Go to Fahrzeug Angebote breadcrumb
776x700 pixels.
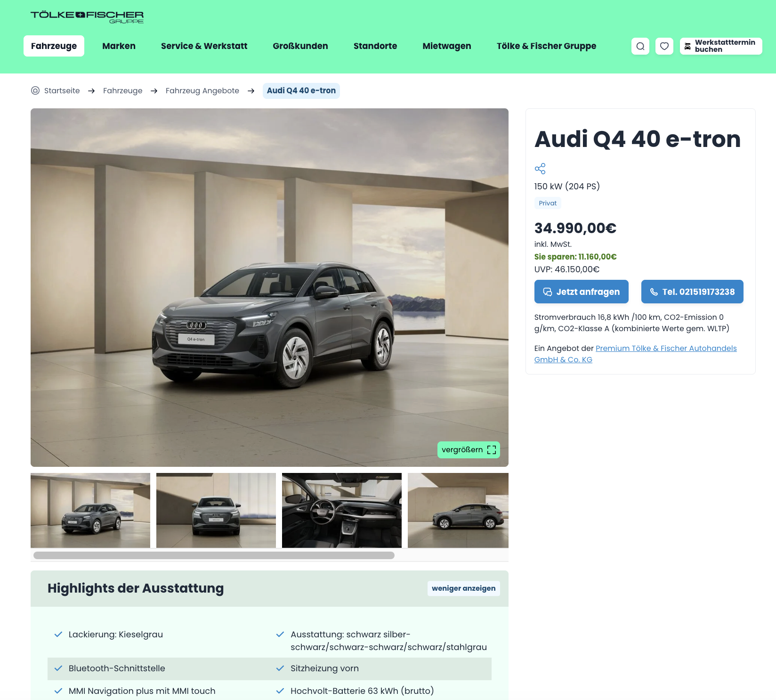point(202,90)
